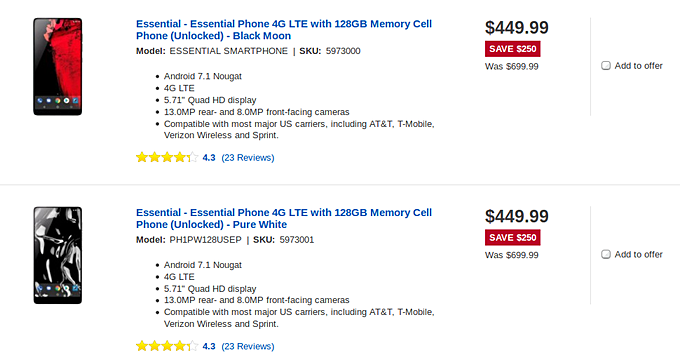Click the $449.99 price of Pure White phone
Image resolution: width=680 pixels, height=362 pixels.
point(517,216)
